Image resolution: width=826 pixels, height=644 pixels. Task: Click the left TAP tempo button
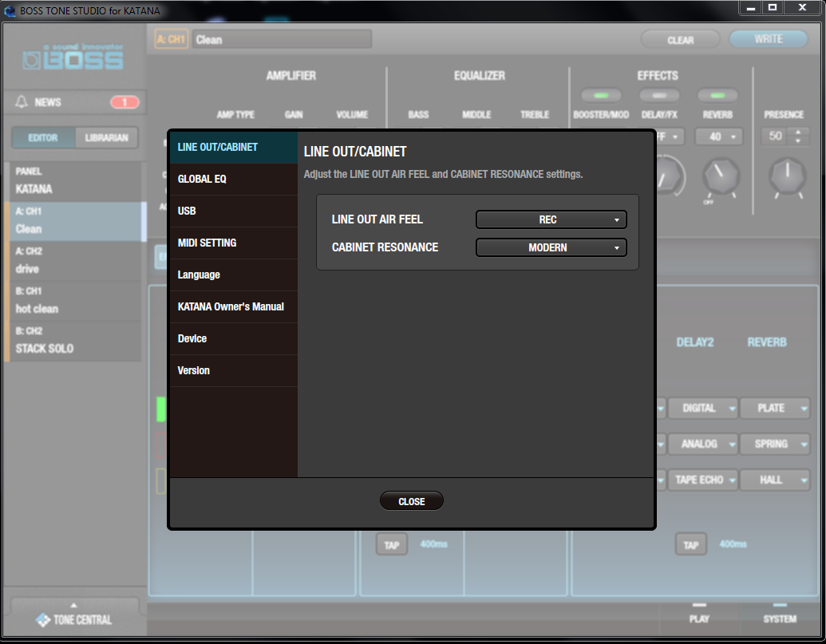click(391, 545)
